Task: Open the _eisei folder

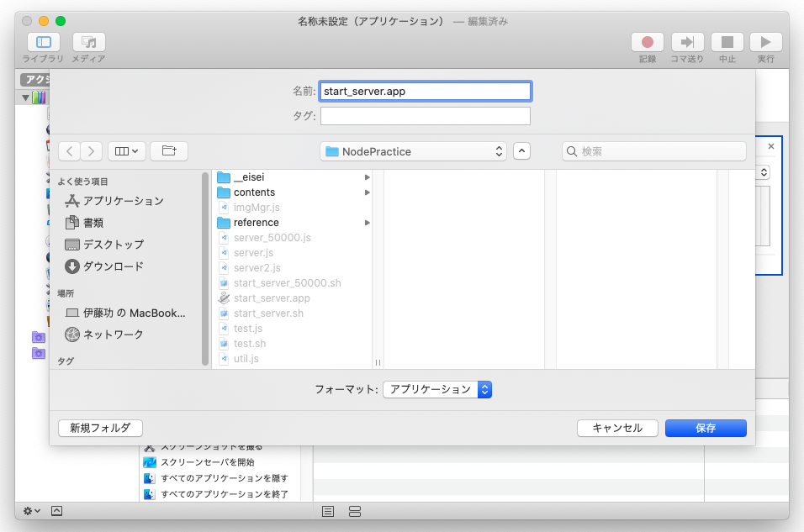Action: [x=241, y=177]
